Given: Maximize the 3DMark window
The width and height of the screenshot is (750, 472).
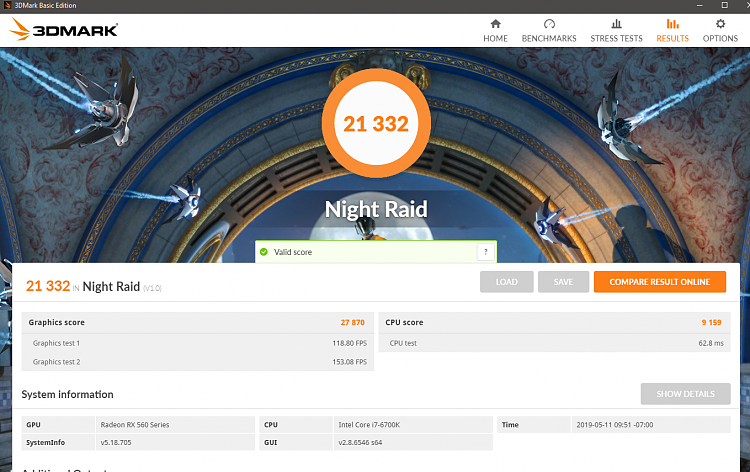Looking at the screenshot, I should pos(725,5).
